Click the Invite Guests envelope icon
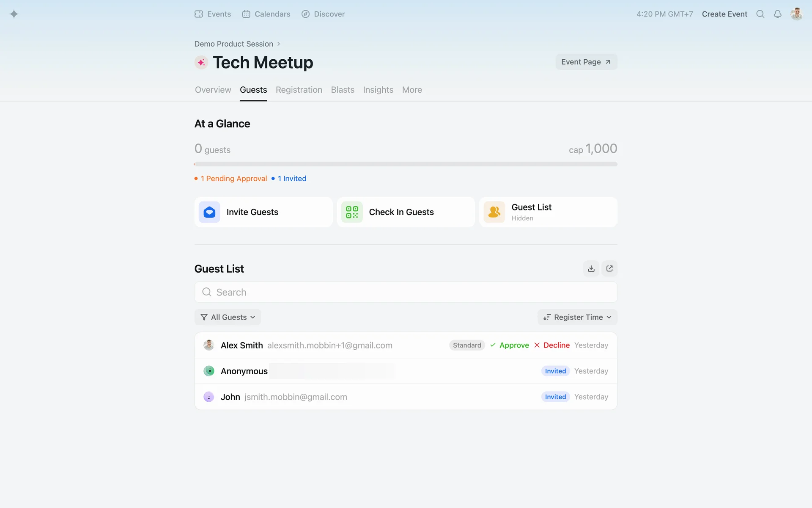This screenshot has height=508, width=812. point(209,212)
